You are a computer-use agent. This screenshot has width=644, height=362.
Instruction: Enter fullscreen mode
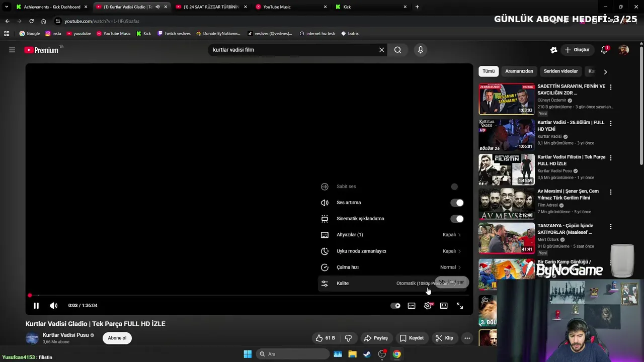[460, 306]
